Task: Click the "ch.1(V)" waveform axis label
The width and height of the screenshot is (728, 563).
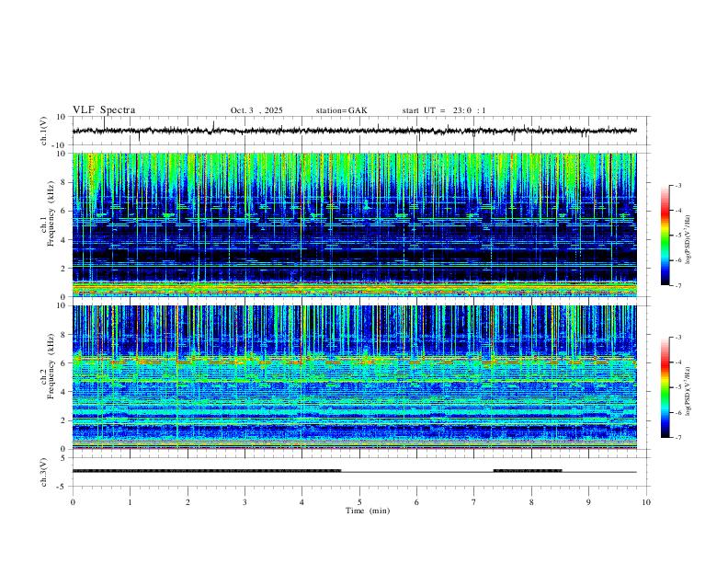Action: pyautogui.click(x=44, y=131)
